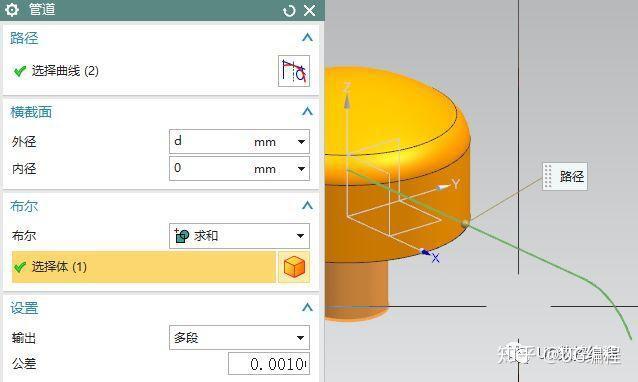Open the 外径 field dropdown arrow
Image resolution: width=638 pixels, height=382 pixels.
click(301, 142)
